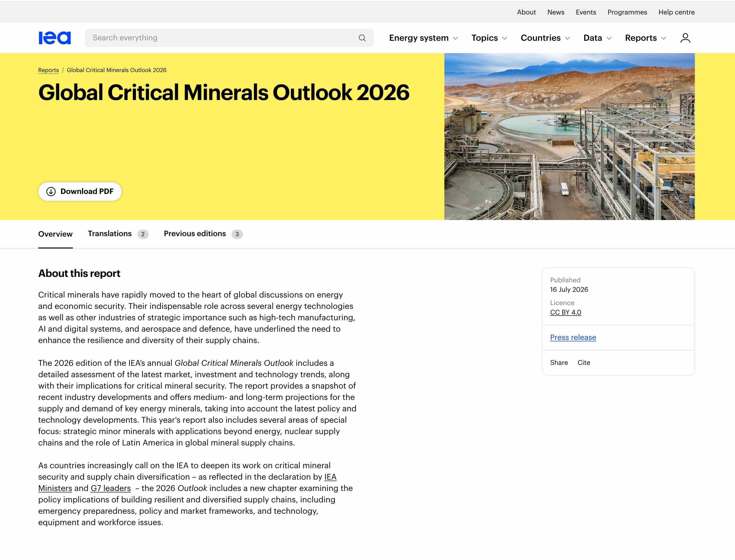735x560 pixels.
Task: Open Events page link
Action: click(586, 12)
